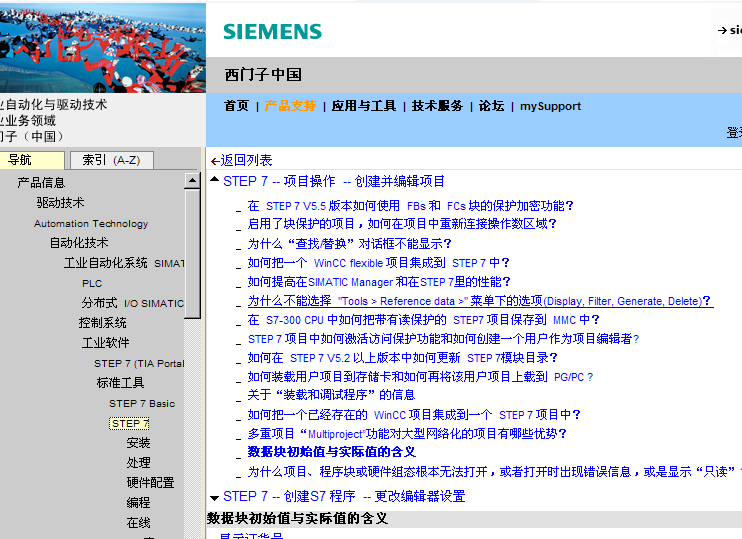The image size is (742, 539).
Task: Select the highlighted STEP 7 tree node
Action: pyautogui.click(x=130, y=423)
